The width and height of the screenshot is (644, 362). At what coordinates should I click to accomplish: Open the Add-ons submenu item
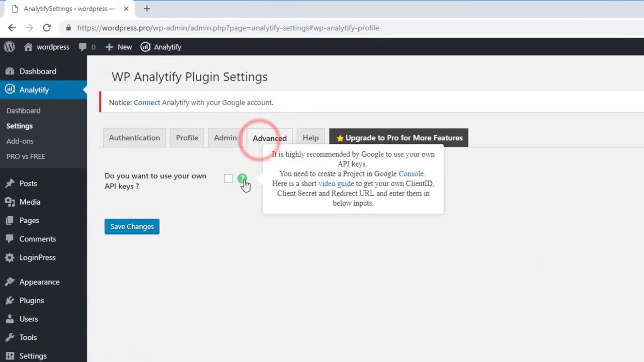pos(20,141)
